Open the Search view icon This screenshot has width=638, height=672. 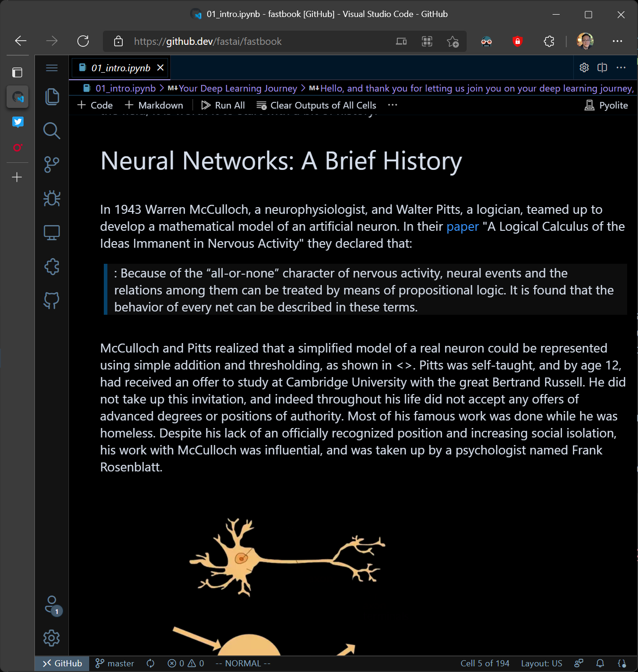(x=51, y=131)
